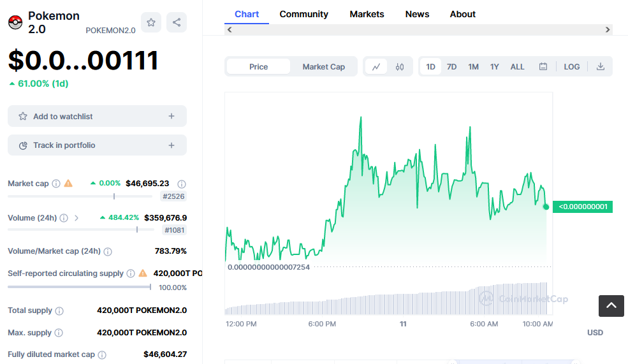Select the Market Cap chart toggle

tap(324, 67)
